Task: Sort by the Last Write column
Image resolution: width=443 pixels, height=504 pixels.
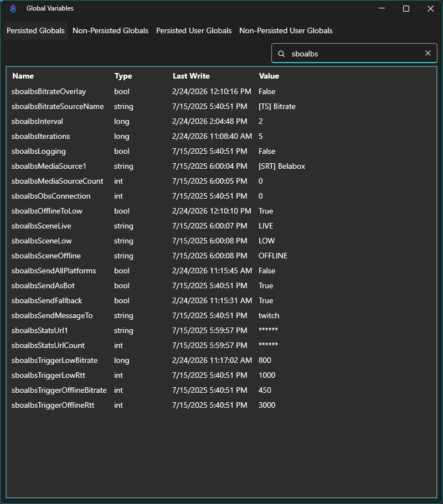Action: tap(189, 76)
